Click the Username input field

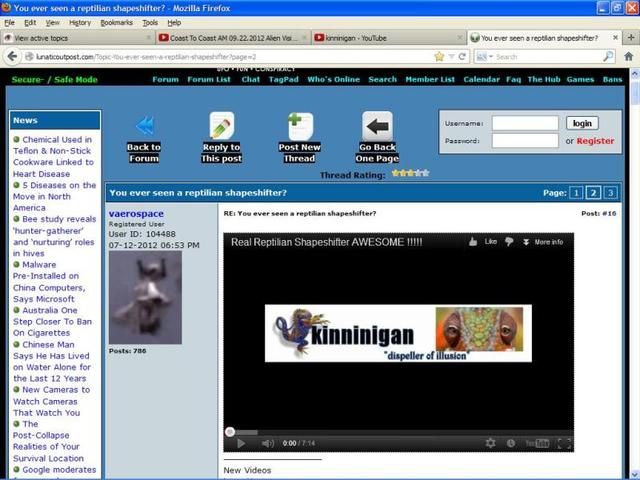[525, 123]
